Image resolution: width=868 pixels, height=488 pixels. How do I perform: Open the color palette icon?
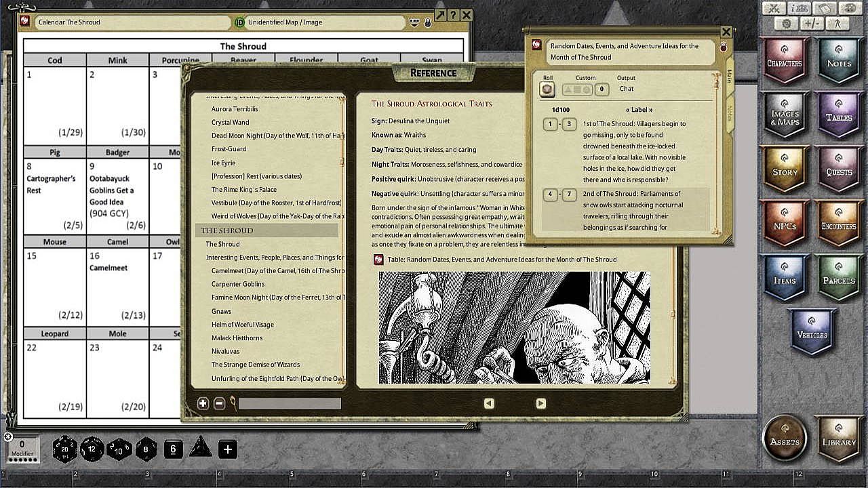[x=850, y=8]
